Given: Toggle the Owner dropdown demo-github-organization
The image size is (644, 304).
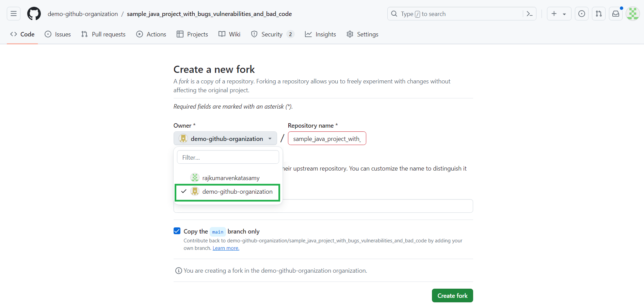Looking at the screenshot, I should click(x=225, y=139).
